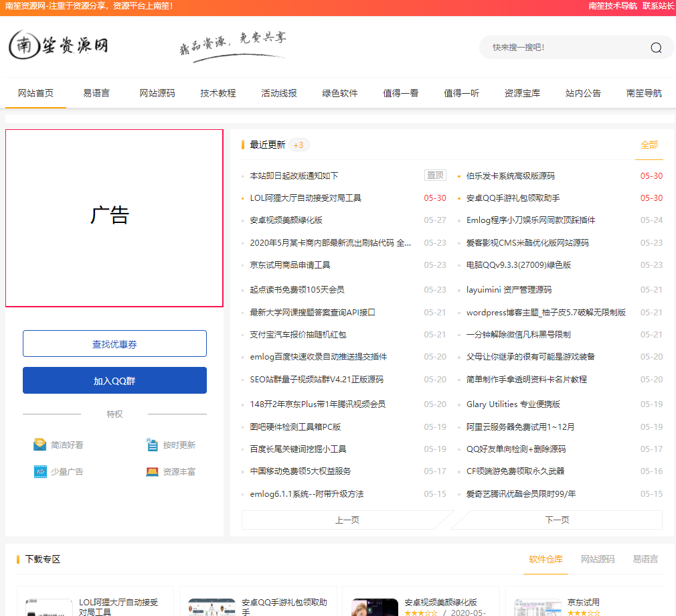
Task: Click the 置顶 badge on the pinned post
Action: coord(434,174)
